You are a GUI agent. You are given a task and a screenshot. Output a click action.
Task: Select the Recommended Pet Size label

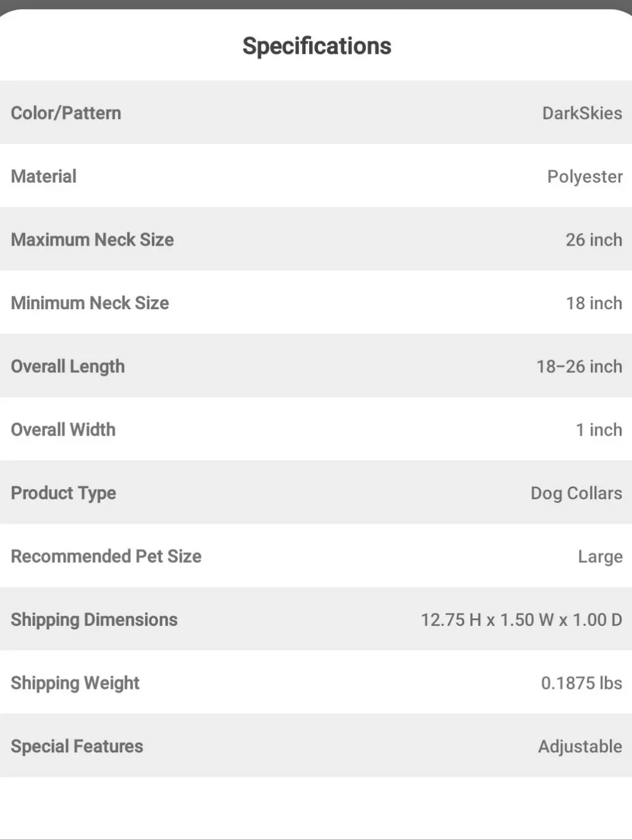[x=106, y=556]
